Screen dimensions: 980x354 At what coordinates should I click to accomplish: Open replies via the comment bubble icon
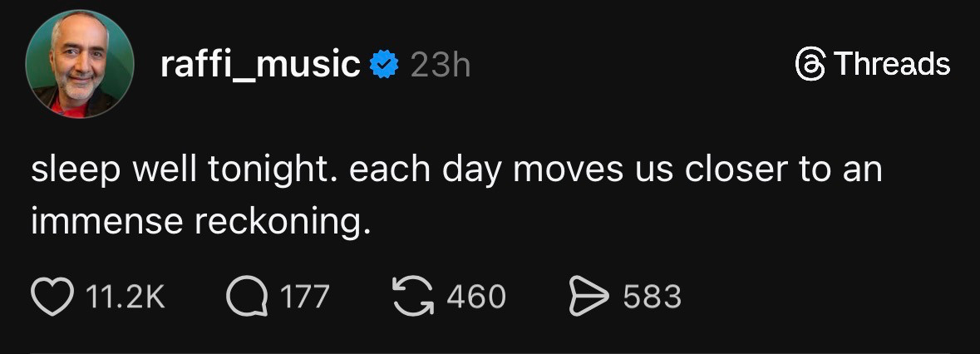tap(245, 297)
